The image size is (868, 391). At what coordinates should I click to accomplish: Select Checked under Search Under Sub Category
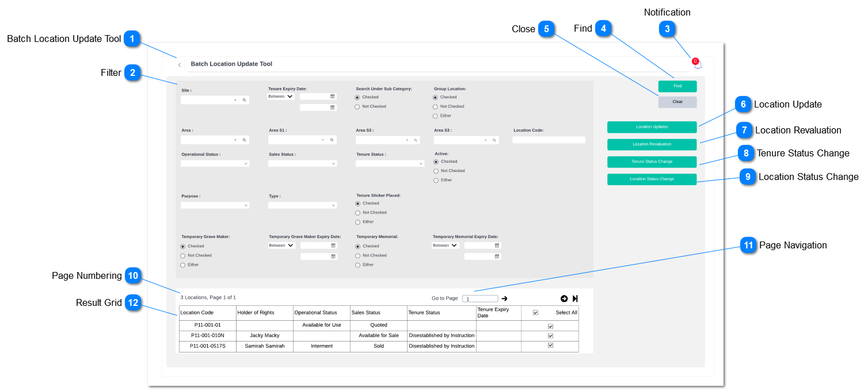click(357, 97)
